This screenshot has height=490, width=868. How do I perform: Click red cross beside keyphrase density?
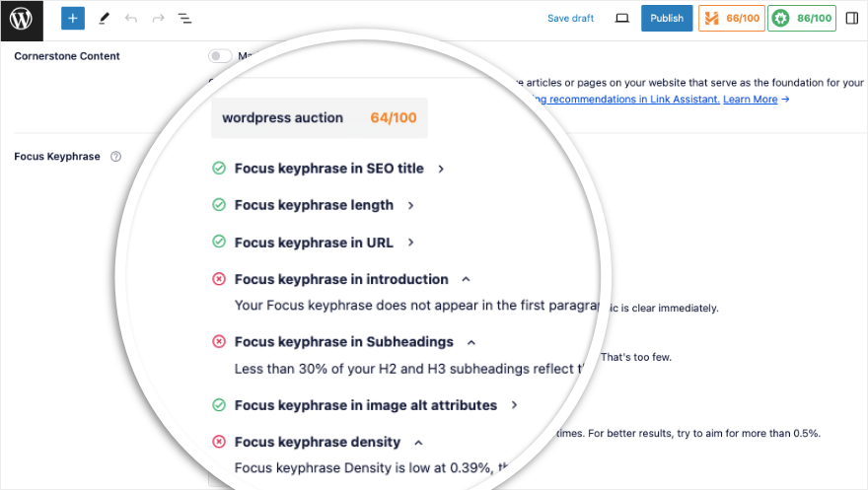[219, 442]
